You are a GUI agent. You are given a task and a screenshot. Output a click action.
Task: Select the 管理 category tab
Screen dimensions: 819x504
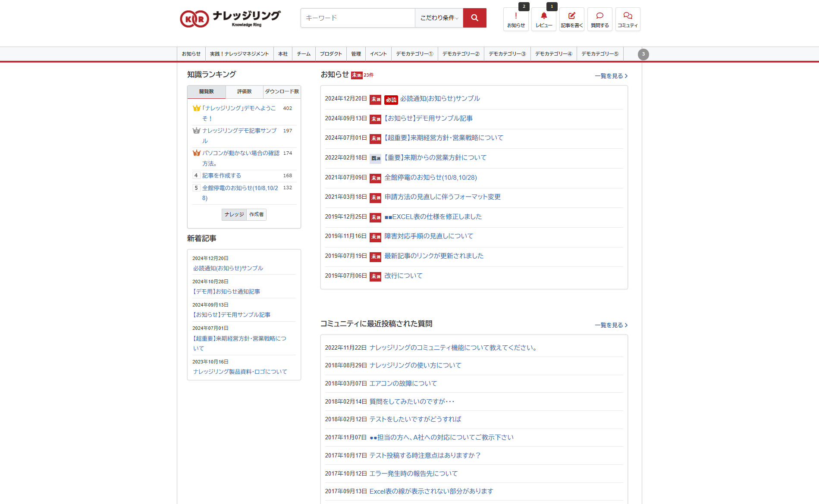pos(356,54)
